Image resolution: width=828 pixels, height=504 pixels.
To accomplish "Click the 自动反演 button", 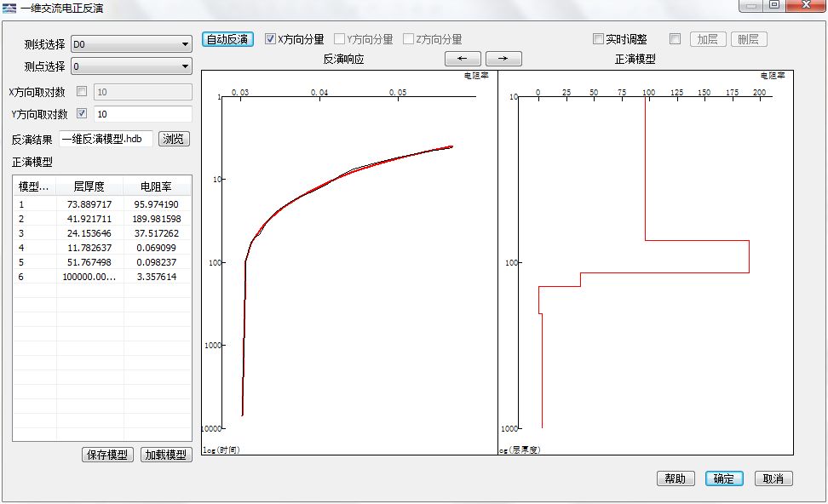I will pos(227,39).
